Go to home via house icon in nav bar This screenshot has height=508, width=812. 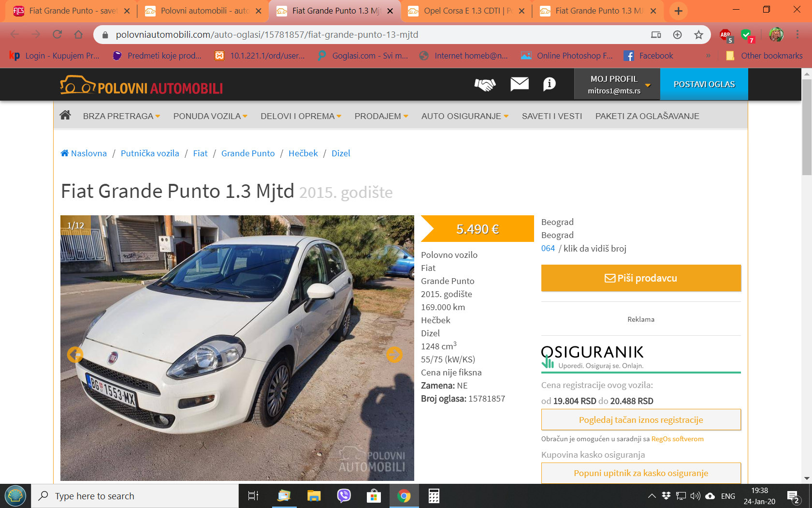65,115
